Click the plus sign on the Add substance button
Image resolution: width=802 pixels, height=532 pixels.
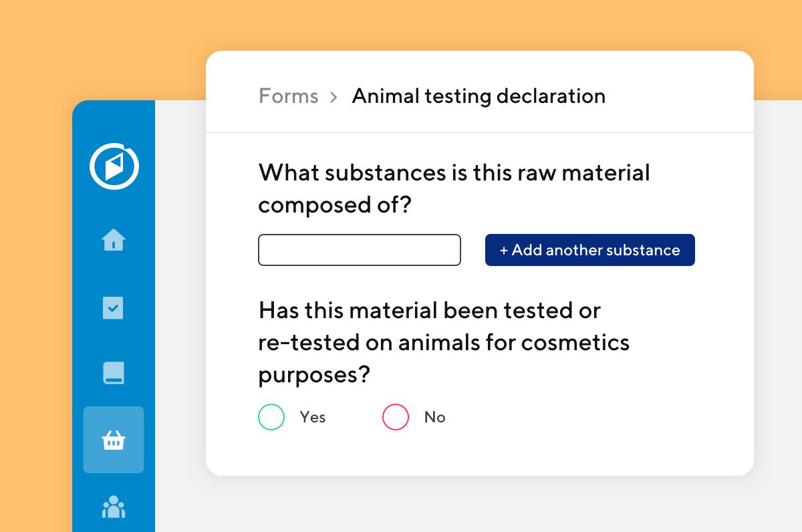(x=504, y=251)
